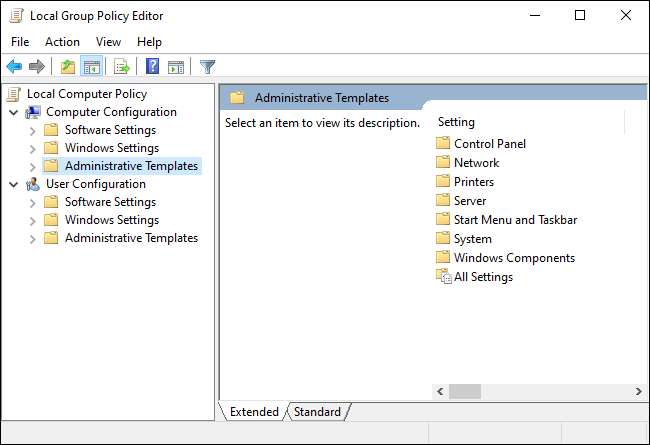Click the Filter funnel toolbar icon
Screen dimensions: 650x445
[207, 67]
